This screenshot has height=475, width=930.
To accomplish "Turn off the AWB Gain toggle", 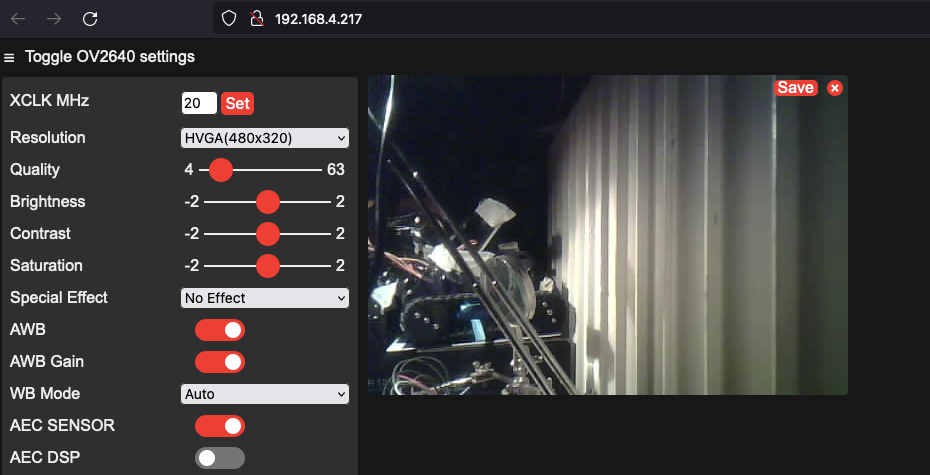I will coord(219,362).
